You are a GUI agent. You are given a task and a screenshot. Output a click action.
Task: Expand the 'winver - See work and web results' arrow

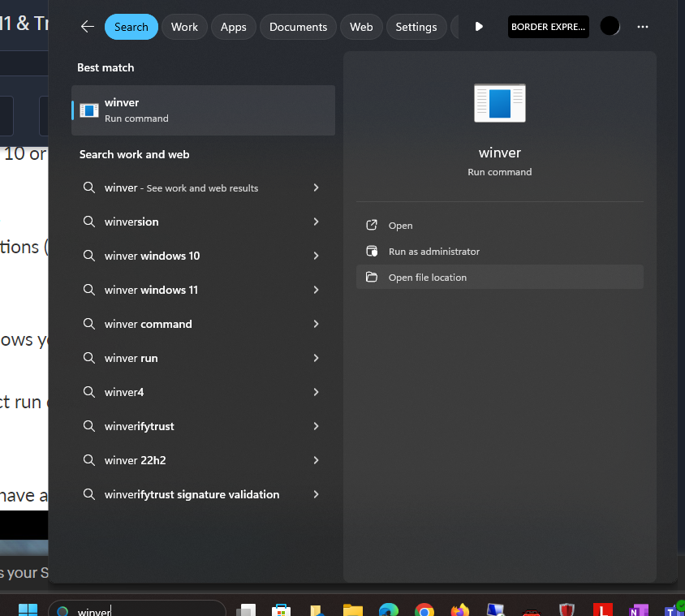click(316, 187)
